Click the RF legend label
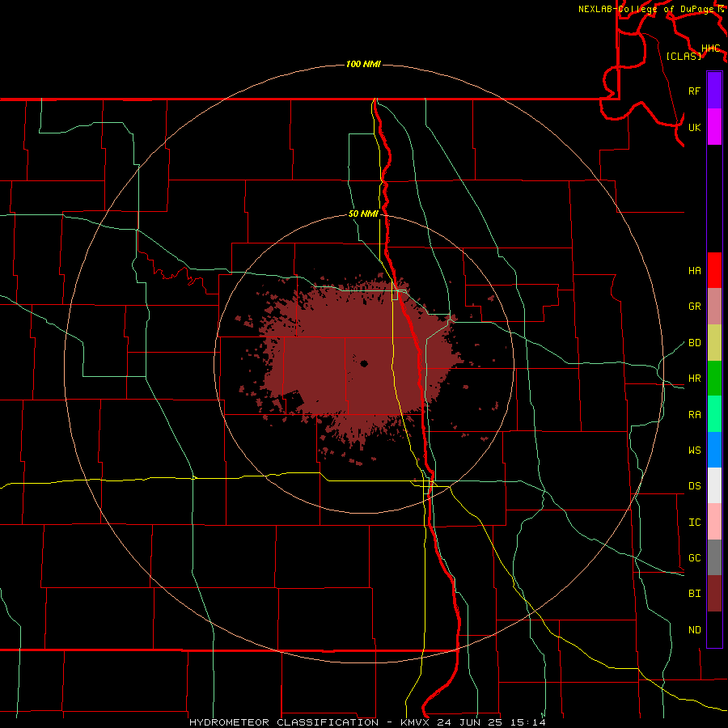This screenshot has width=728, height=728. (694, 91)
